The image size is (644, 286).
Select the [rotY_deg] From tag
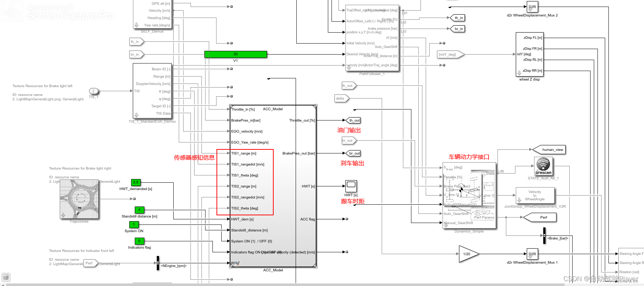coord(451,55)
